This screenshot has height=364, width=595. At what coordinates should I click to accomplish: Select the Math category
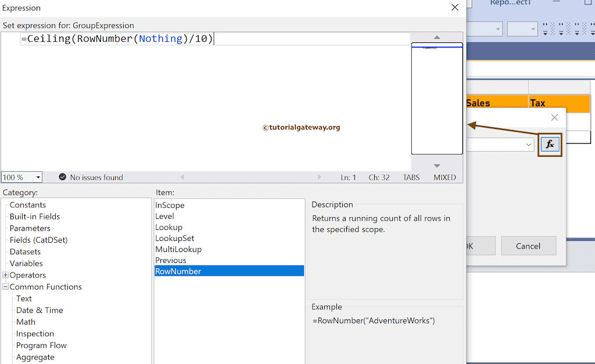click(26, 322)
